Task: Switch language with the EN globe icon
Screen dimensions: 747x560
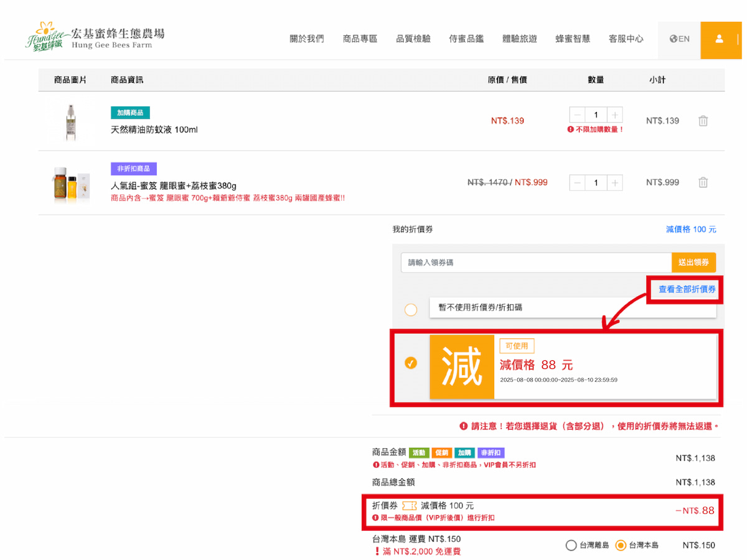Action: point(679,39)
